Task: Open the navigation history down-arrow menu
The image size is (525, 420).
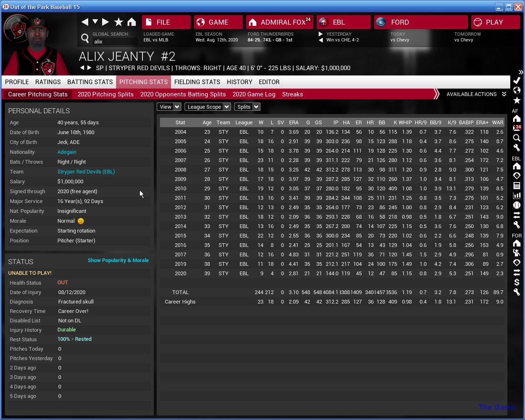Action: point(95,22)
